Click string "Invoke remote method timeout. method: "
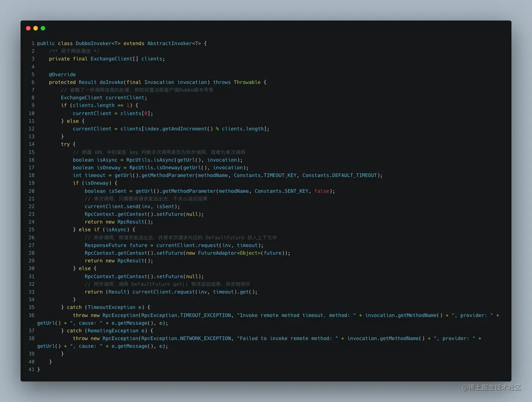The height and width of the screenshot is (402, 532). point(296,315)
